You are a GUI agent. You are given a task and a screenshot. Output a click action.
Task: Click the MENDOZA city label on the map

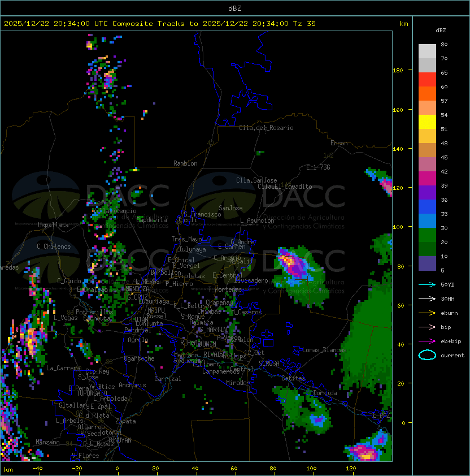pyautogui.click(x=137, y=289)
